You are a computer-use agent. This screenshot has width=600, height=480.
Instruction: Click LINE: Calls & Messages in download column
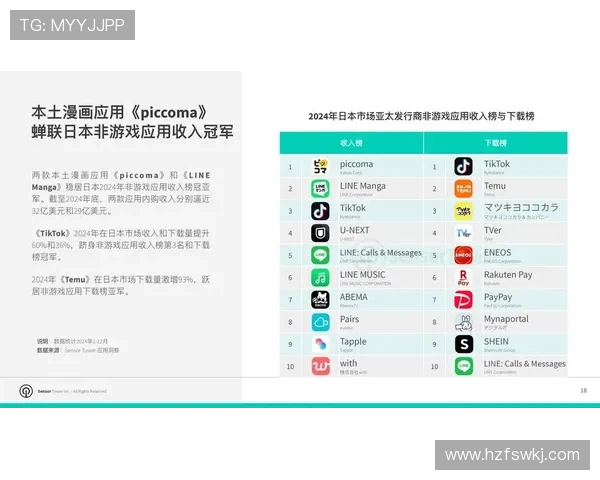point(525,364)
